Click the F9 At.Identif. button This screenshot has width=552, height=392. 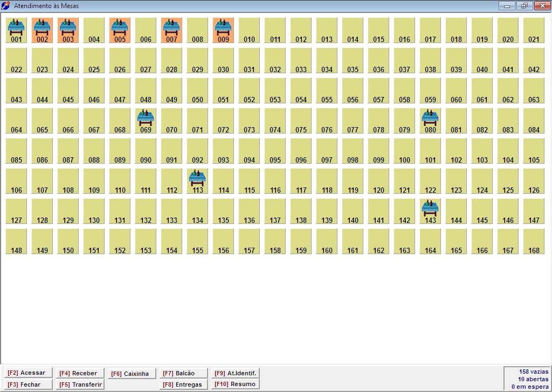click(x=236, y=373)
